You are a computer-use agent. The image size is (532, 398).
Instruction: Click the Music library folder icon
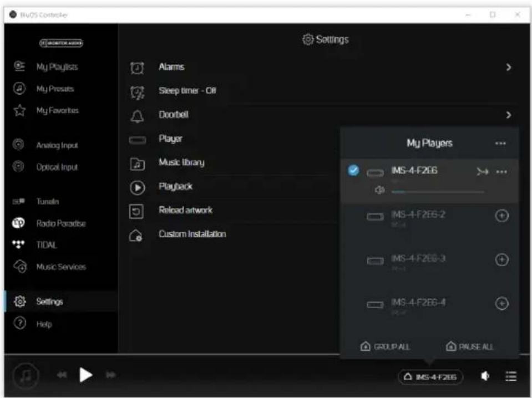138,164
